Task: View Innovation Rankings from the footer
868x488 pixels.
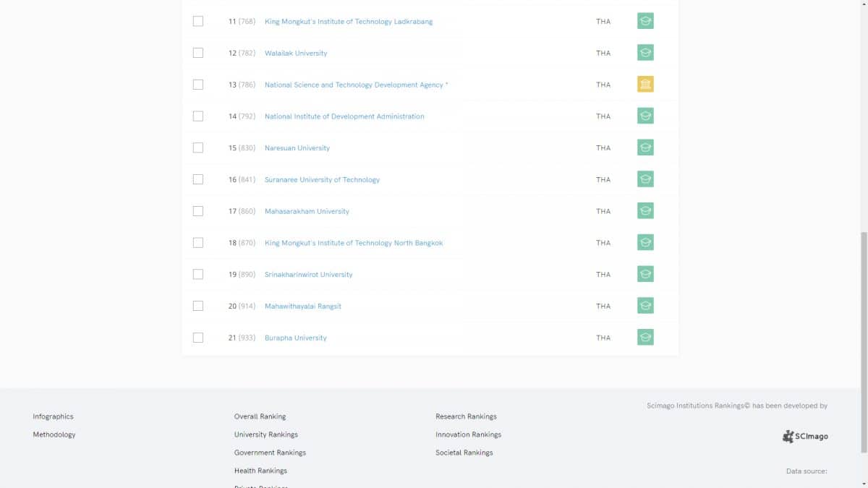Action: 468,435
